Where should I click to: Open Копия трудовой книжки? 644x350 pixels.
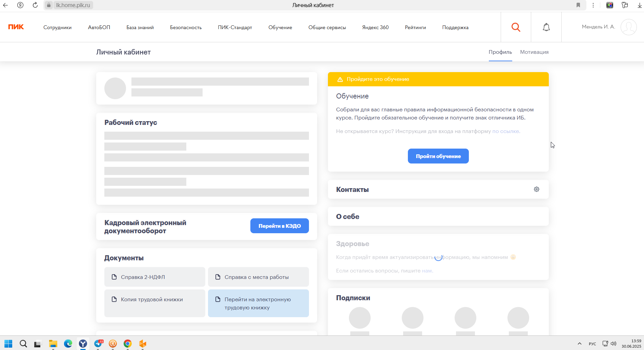(x=155, y=303)
